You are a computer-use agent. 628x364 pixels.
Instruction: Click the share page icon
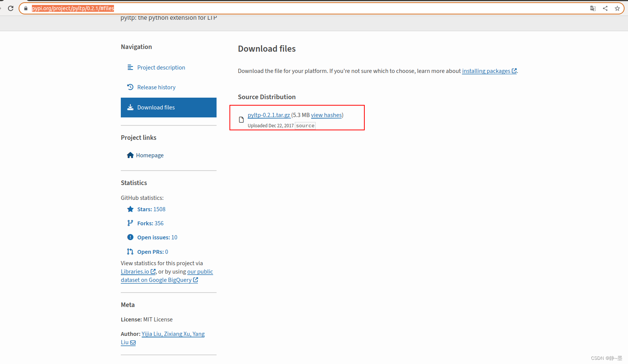pos(605,8)
